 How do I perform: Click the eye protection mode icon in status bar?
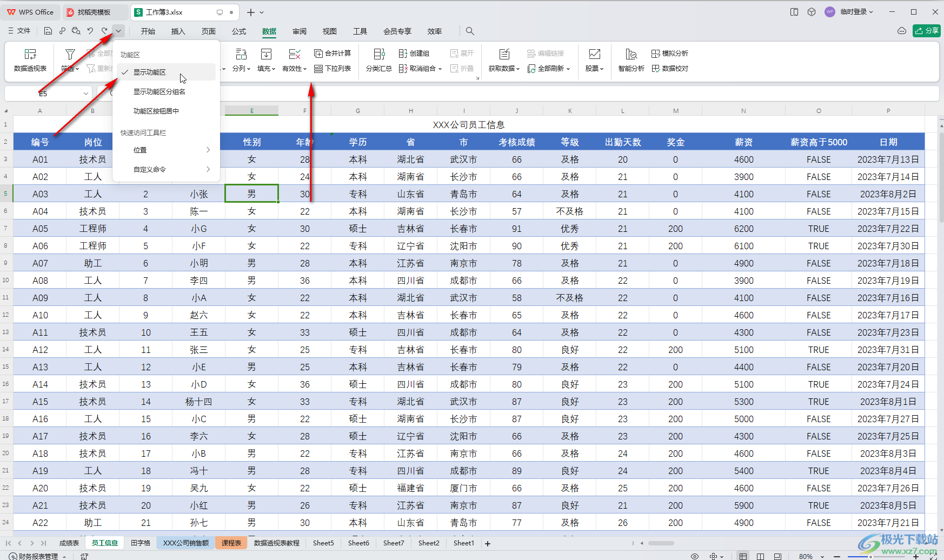coord(695,556)
